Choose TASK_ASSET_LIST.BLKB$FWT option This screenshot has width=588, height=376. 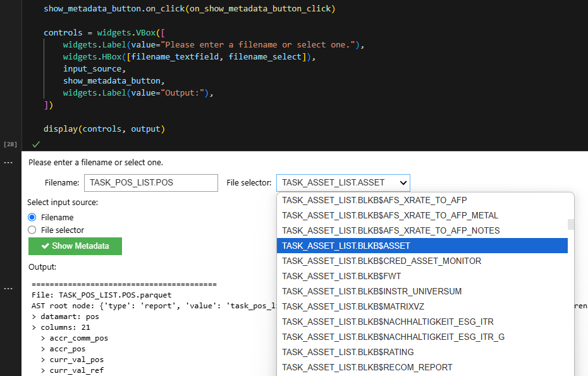[x=422, y=276]
